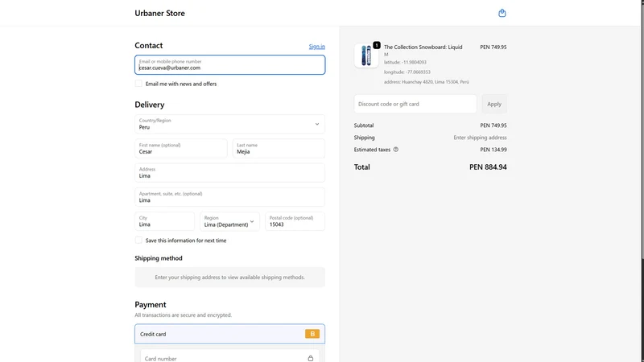Expand the Region dropdown showing Lima (Department)

[229, 222]
